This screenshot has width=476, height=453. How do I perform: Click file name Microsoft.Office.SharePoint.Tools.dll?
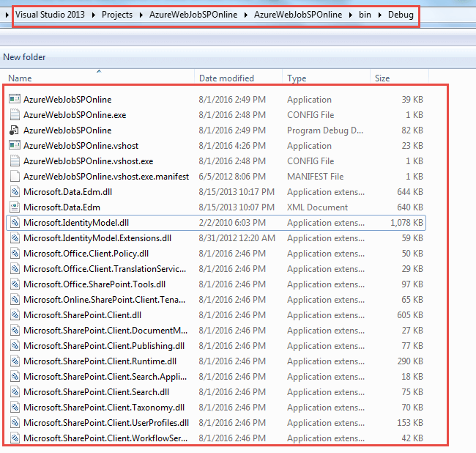coord(94,284)
